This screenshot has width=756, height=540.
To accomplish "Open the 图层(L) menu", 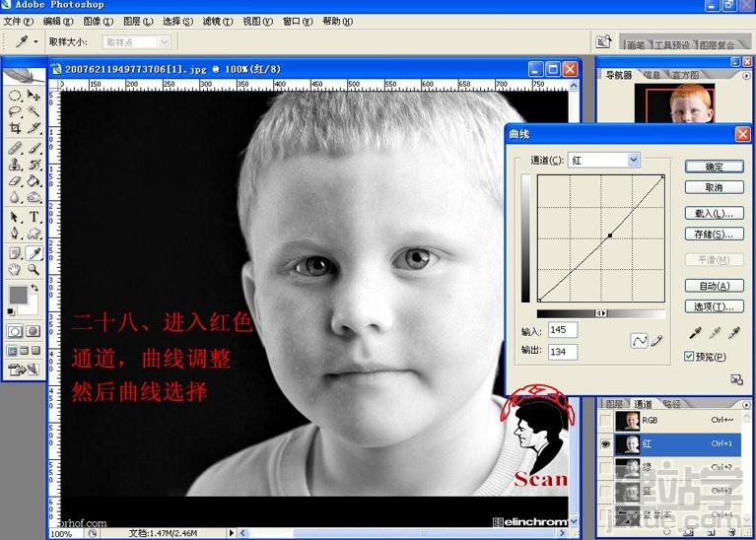I will tap(138, 22).
